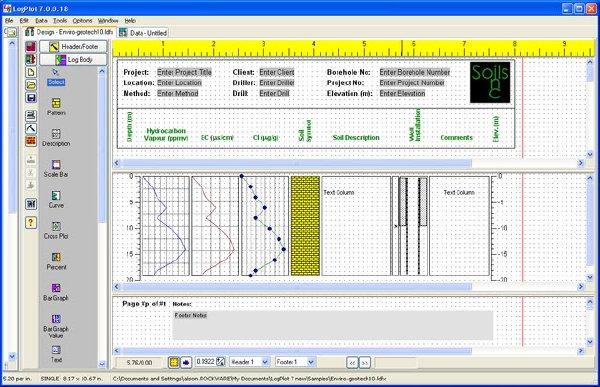600x387 pixels.
Task: Click the next page >> button
Action: tap(365, 362)
